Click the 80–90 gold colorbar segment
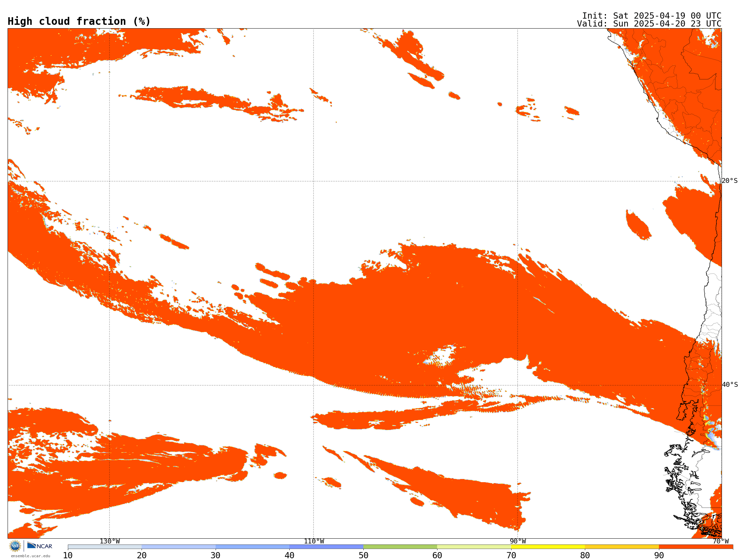This screenshot has width=744, height=560. pyautogui.click(x=622, y=547)
